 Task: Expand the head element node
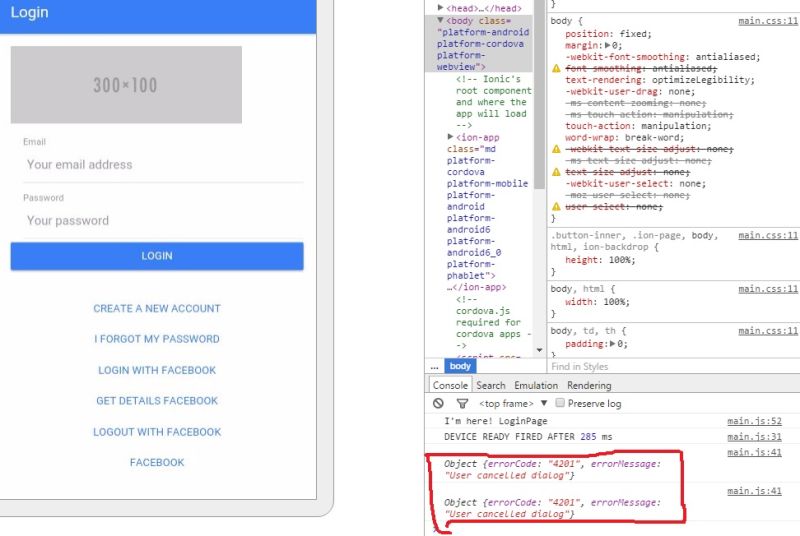[440, 8]
